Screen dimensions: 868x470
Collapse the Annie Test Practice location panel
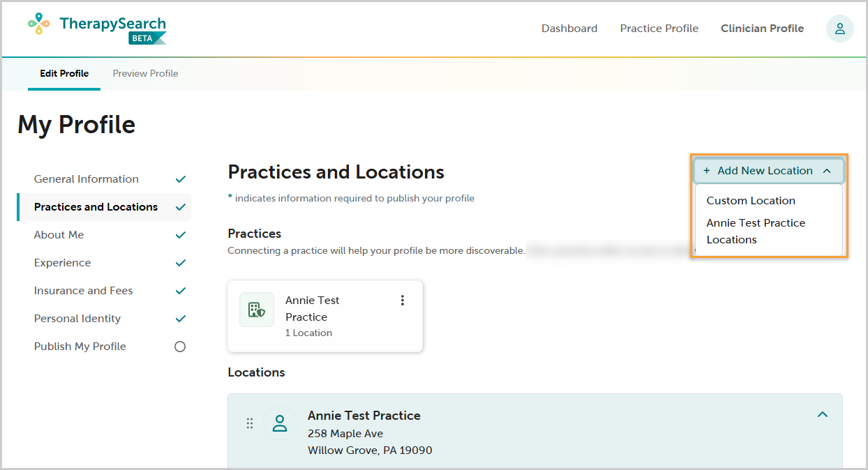(x=823, y=414)
